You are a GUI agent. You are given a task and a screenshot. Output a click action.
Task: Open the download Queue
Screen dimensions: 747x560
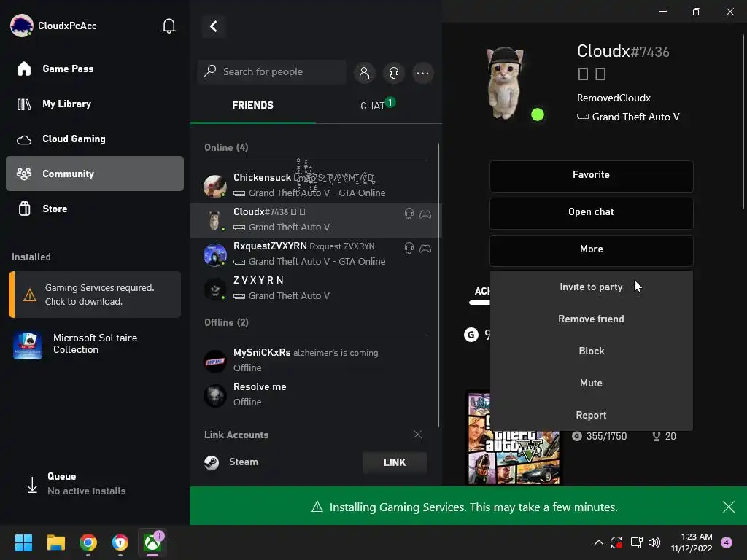[76, 484]
